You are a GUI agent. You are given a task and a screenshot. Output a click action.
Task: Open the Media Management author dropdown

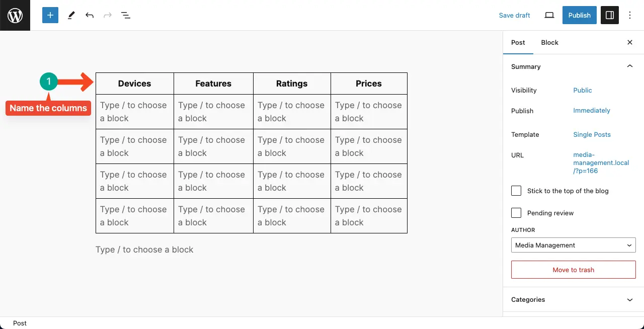(574, 245)
